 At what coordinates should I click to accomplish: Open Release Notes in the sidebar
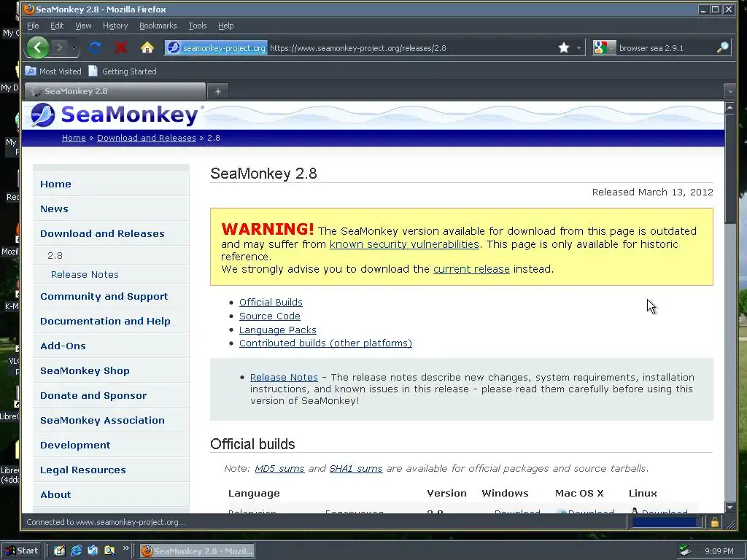click(x=85, y=274)
